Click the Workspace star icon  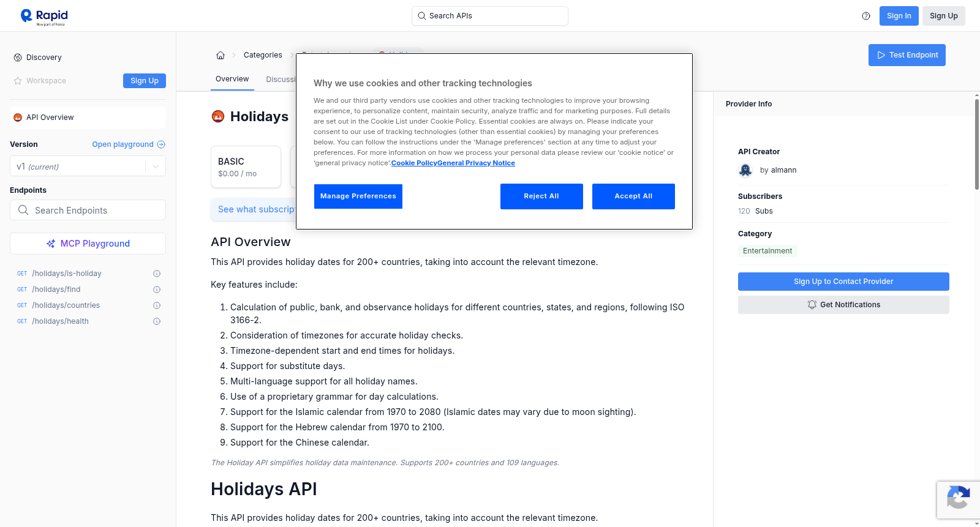coord(18,81)
